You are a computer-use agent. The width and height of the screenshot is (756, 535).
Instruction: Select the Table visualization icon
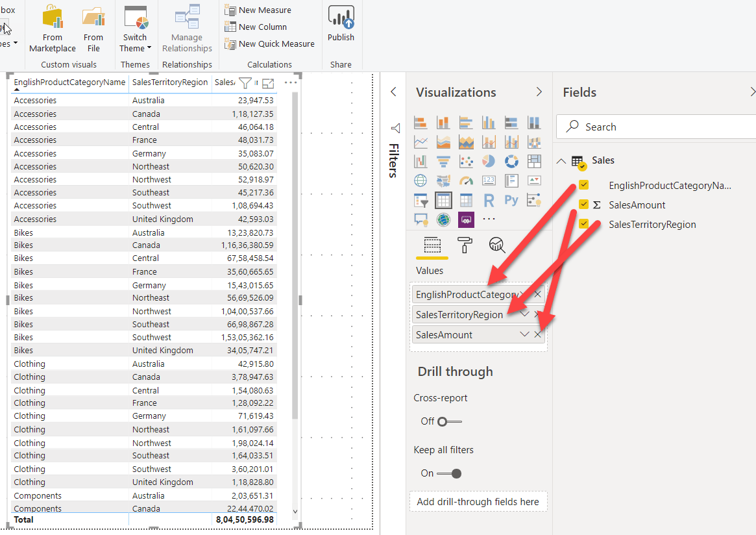point(443,200)
